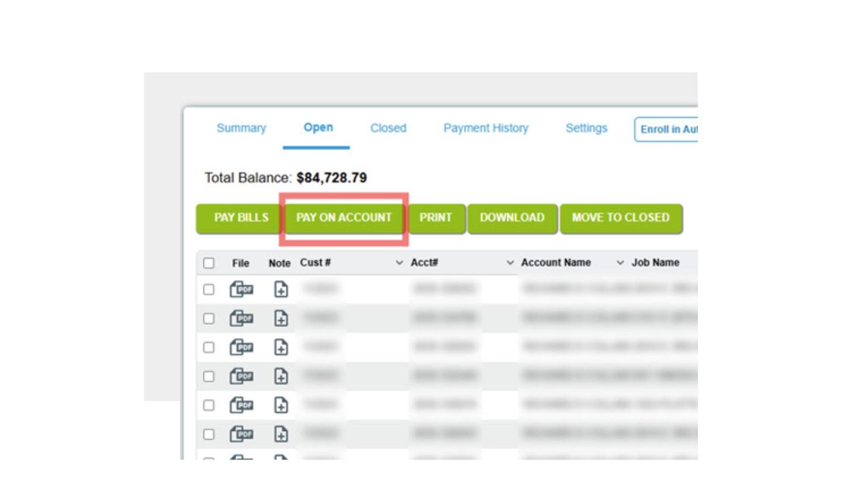Click the MOVE TO CLOSED button
This screenshot has height=488, width=868.
[621, 218]
